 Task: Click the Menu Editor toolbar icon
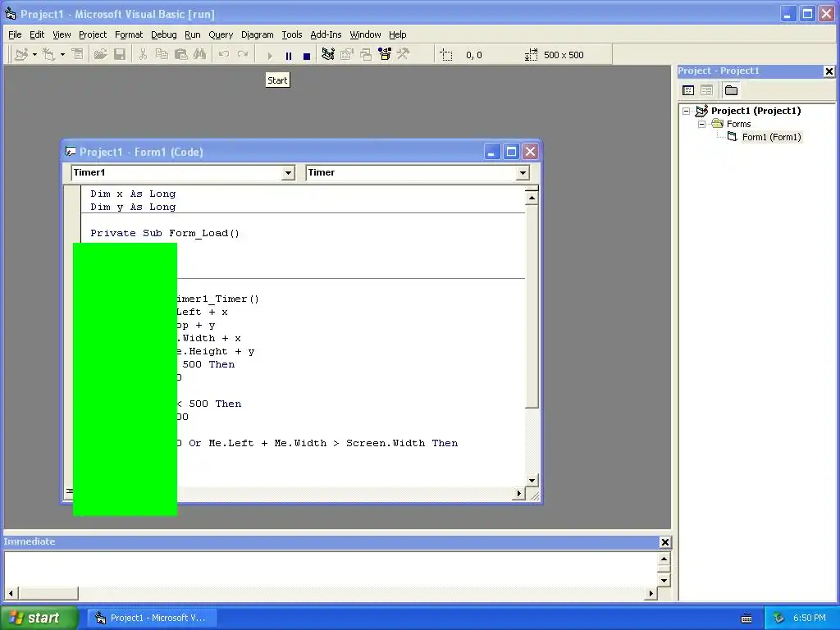[78, 55]
